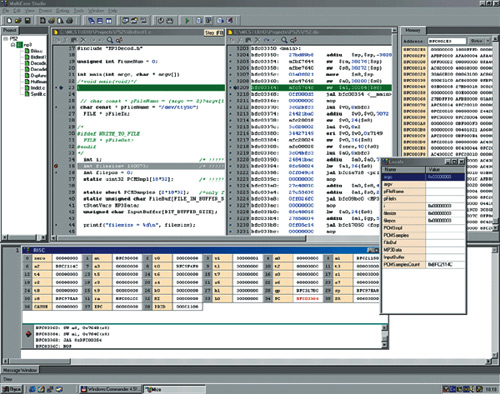The image size is (500, 394).
Task: Open the dropdown beside memory Goto button
Action: point(488,41)
